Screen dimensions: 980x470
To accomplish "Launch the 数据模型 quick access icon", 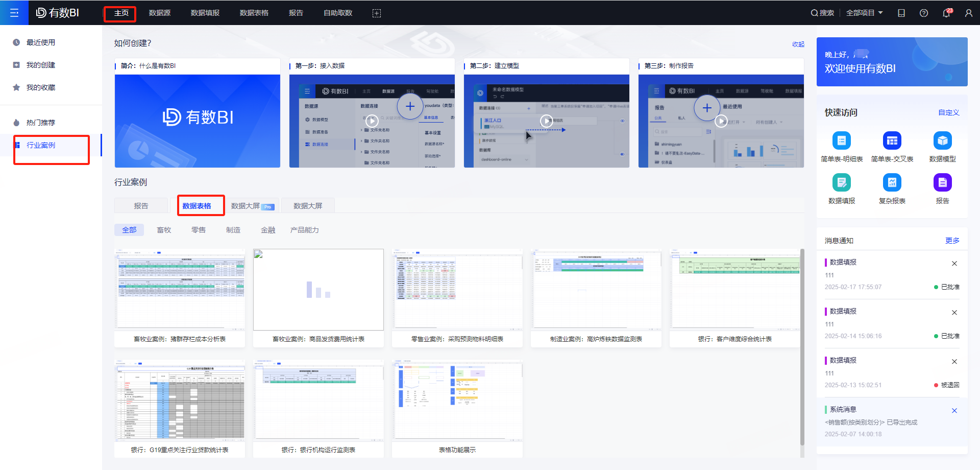I will [x=942, y=141].
